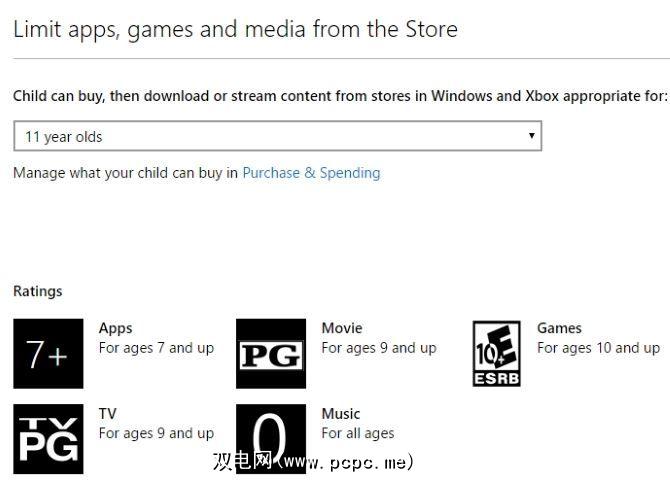
Task: Open the Purchase & Spending link
Action: click(x=311, y=172)
